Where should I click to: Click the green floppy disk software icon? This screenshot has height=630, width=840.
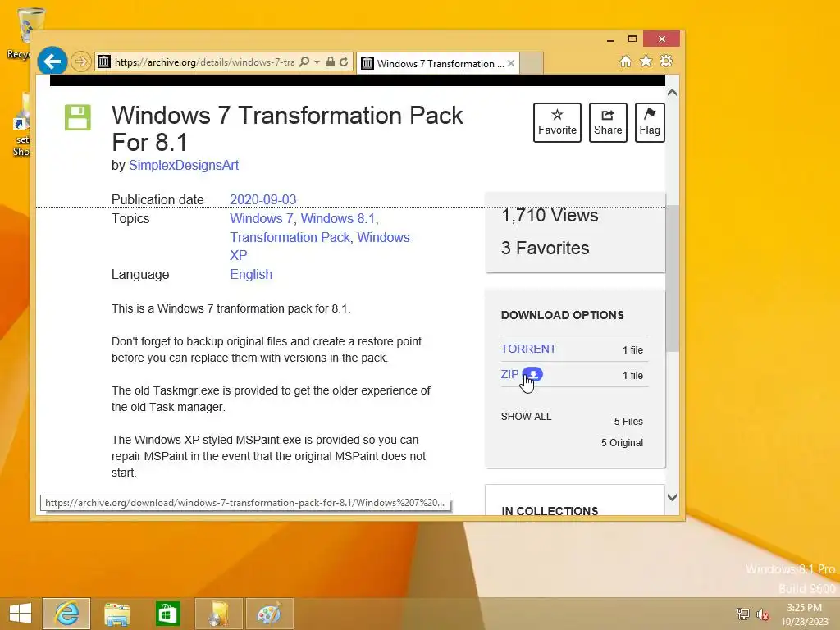(x=78, y=117)
